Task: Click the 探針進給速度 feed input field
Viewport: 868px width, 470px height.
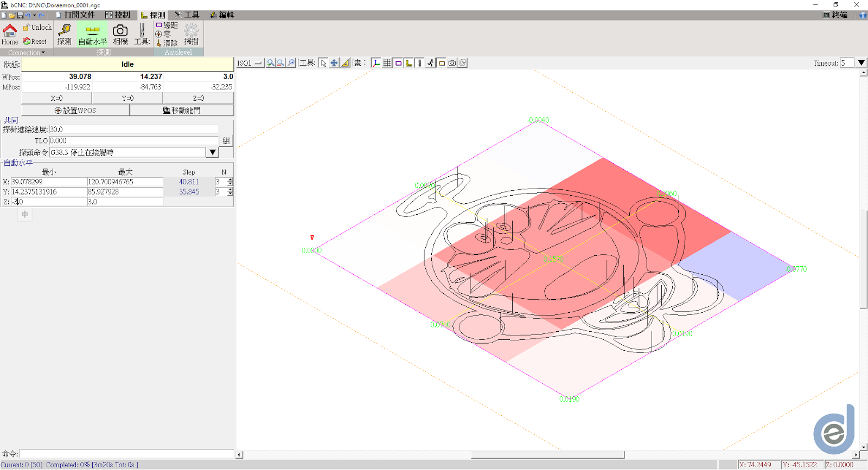Action: point(134,129)
